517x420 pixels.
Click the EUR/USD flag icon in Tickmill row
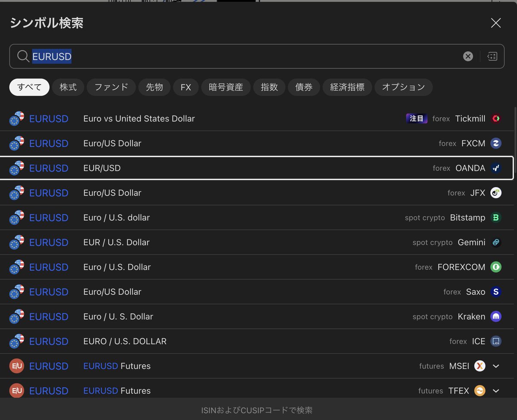pyautogui.click(x=16, y=118)
